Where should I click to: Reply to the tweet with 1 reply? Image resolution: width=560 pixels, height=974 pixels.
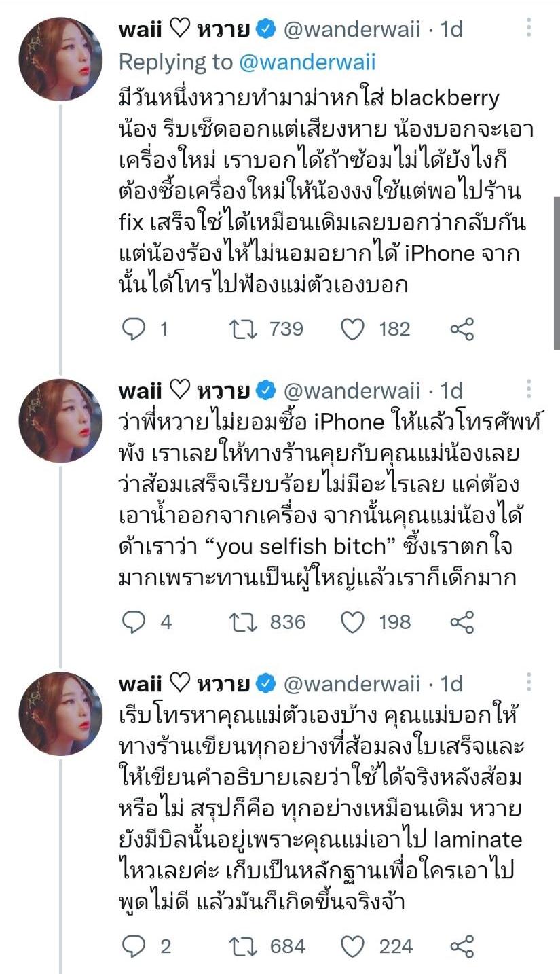tap(134, 329)
